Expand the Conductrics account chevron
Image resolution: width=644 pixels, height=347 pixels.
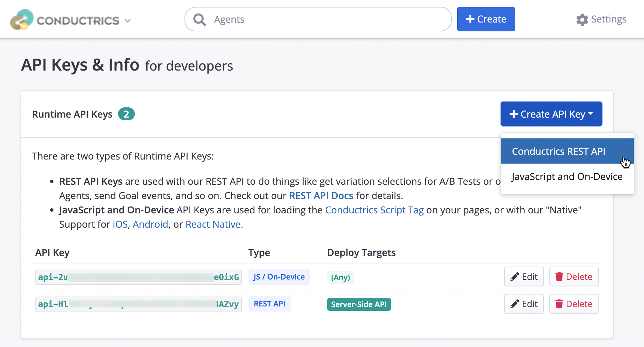click(x=128, y=21)
